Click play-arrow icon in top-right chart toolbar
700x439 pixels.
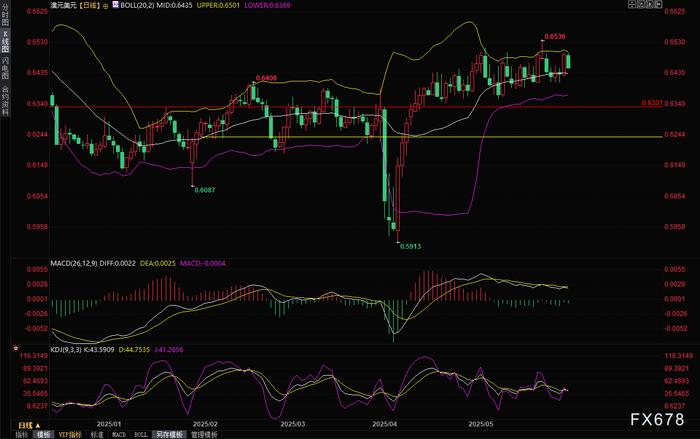point(650,4)
